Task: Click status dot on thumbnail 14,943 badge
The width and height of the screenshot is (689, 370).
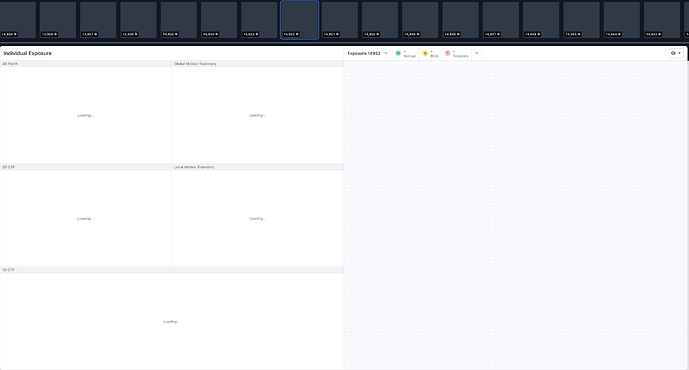Action: (660, 34)
